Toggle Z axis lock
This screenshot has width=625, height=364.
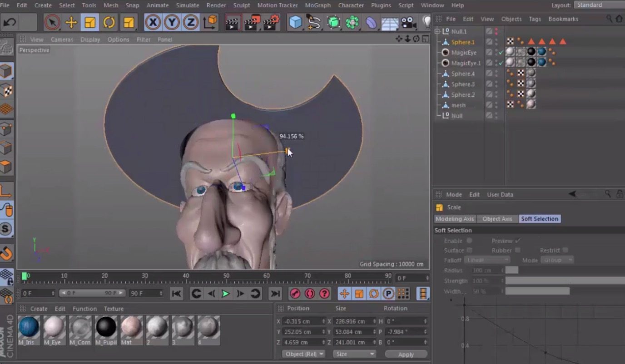click(191, 22)
